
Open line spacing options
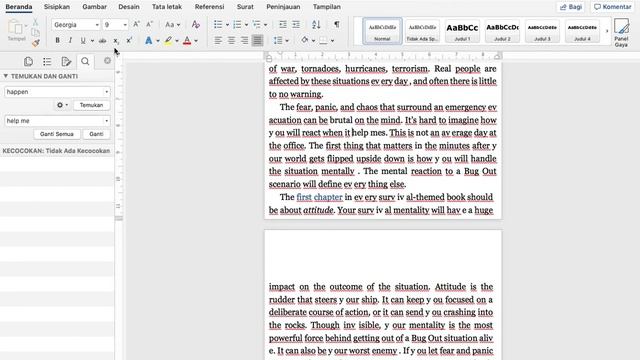278,40
